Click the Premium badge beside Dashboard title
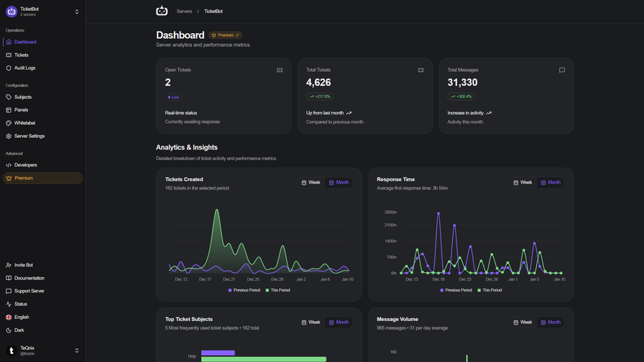 [226, 35]
